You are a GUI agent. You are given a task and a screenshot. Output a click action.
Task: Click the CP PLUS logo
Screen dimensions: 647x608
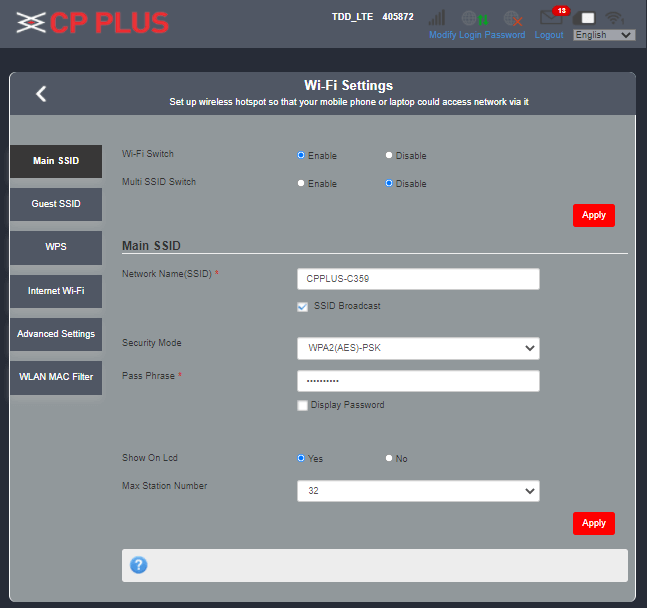coord(92,22)
